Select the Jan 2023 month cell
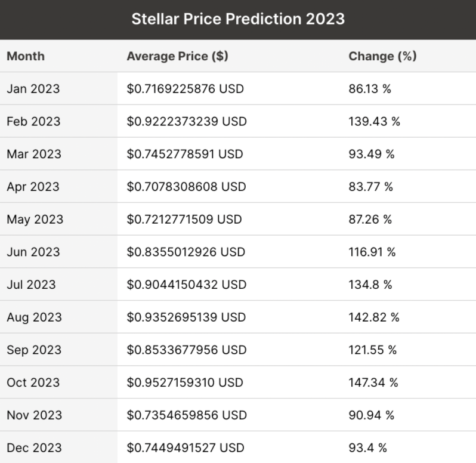The image size is (476, 463). click(33, 89)
